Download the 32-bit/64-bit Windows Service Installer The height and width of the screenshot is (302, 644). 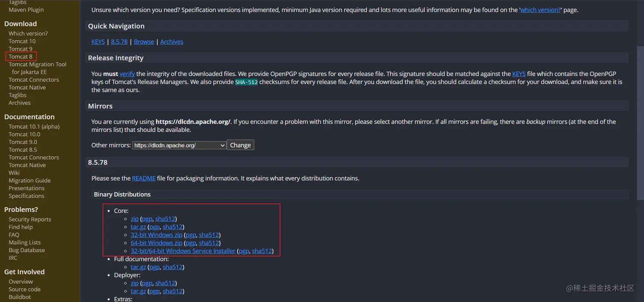183,251
